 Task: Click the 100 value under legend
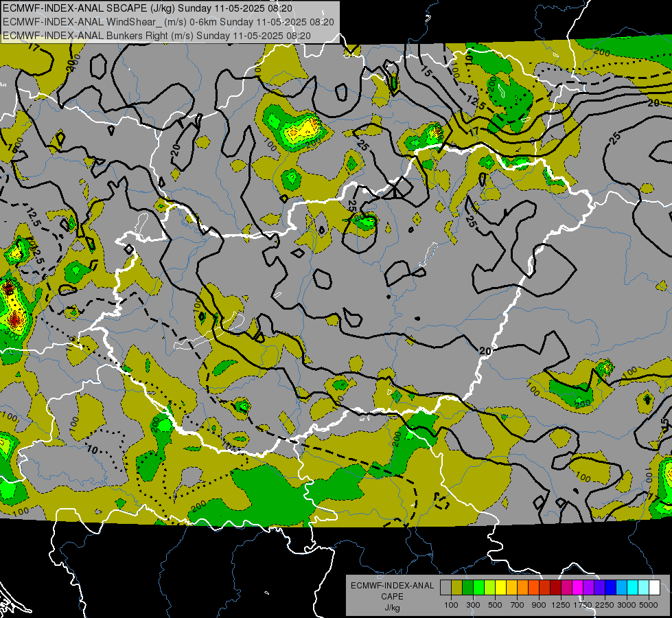tap(451, 605)
